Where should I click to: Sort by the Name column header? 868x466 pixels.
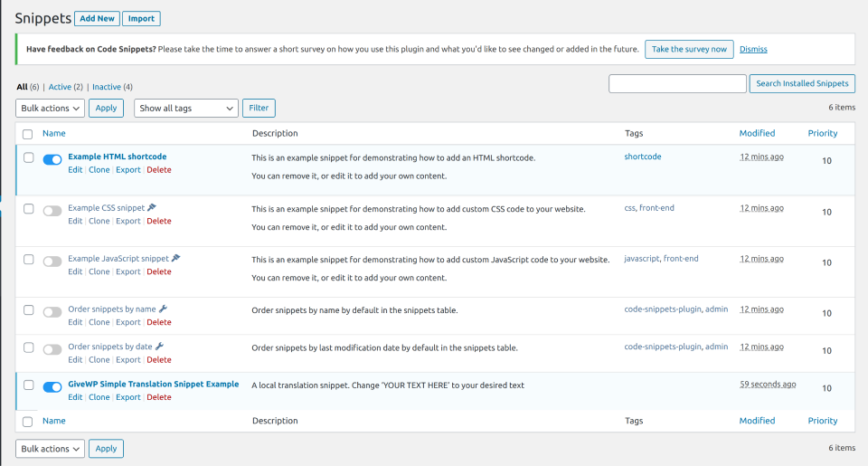coord(53,133)
